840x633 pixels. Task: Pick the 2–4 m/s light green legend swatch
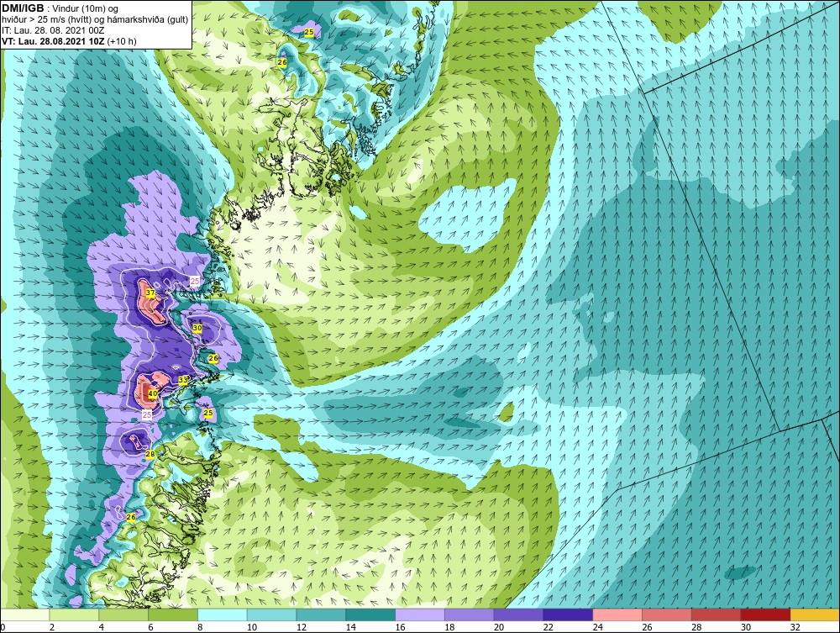tap(74, 615)
